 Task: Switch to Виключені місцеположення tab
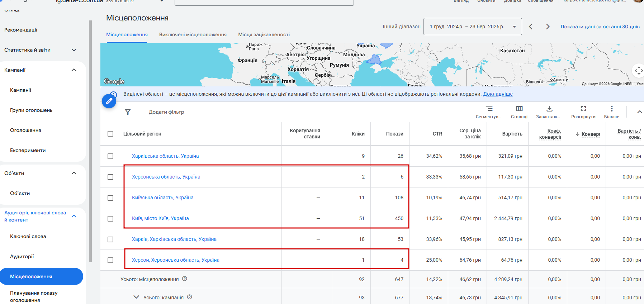193,35
